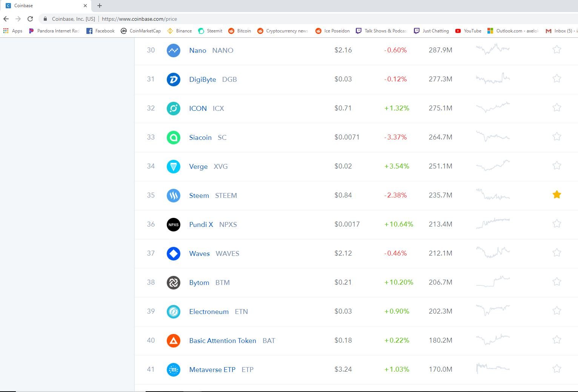This screenshot has width=578, height=392.
Task: Open the Ice Poseidon bookmark
Action: point(332,31)
